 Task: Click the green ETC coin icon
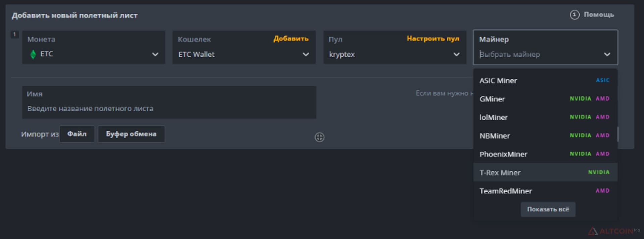[x=33, y=54]
